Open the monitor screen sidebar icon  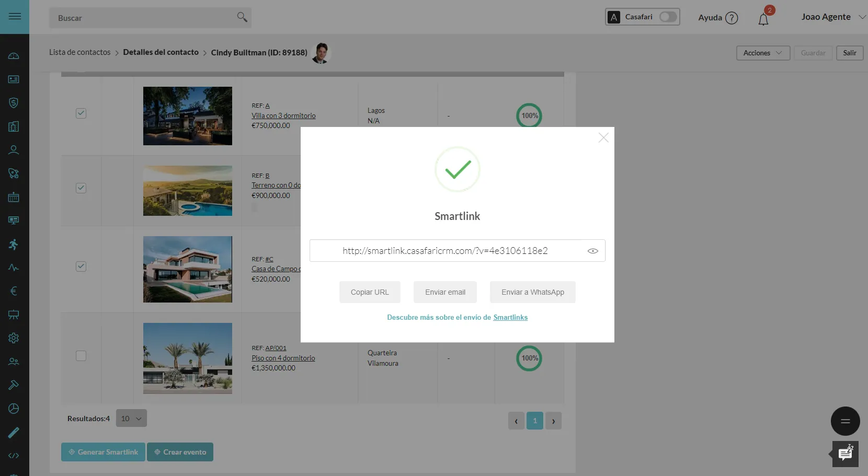click(x=14, y=220)
